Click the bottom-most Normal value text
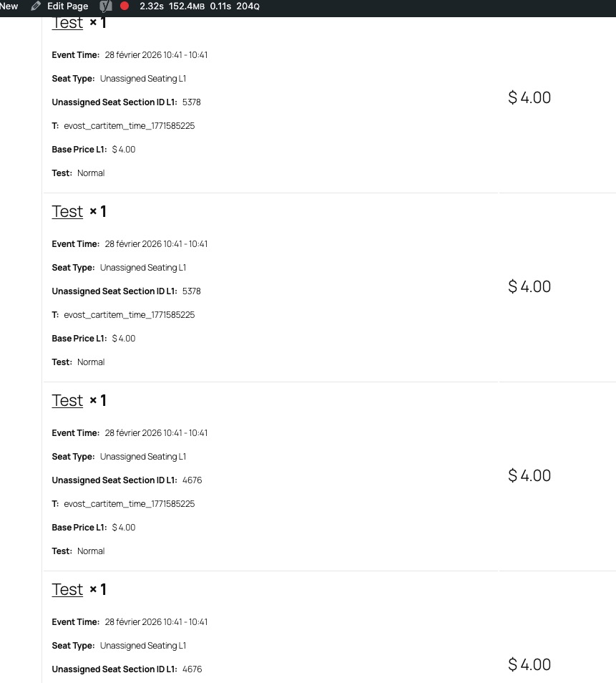 91,551
